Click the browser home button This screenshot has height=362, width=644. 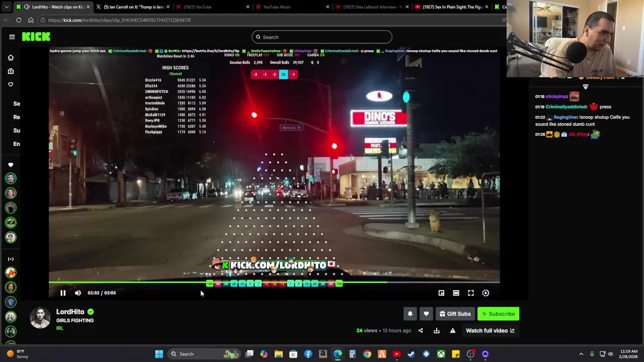[x=31, y=20]
